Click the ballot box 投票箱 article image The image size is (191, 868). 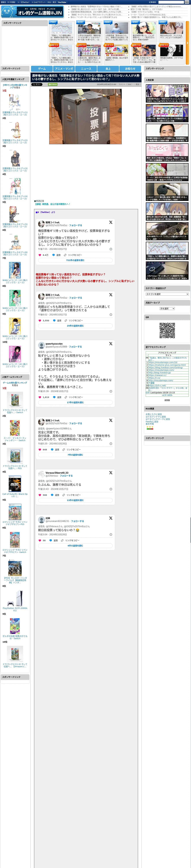coord(85,117)
